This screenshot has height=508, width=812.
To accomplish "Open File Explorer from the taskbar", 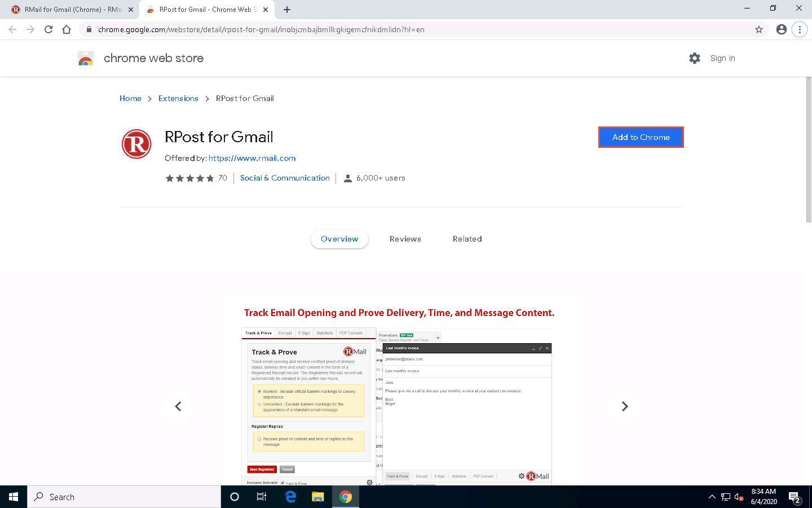I will (x=318, y=497).
